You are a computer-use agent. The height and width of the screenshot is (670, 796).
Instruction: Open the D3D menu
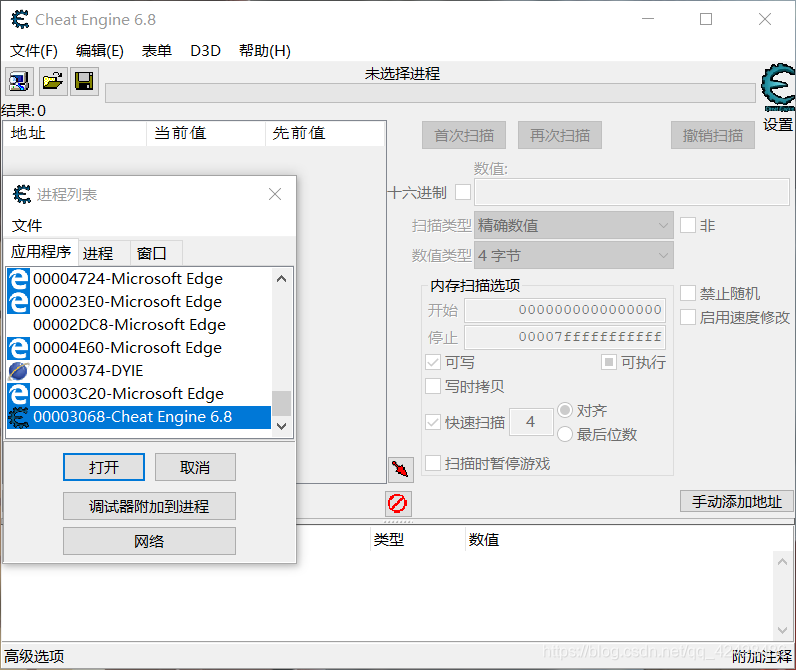(205, 51)
